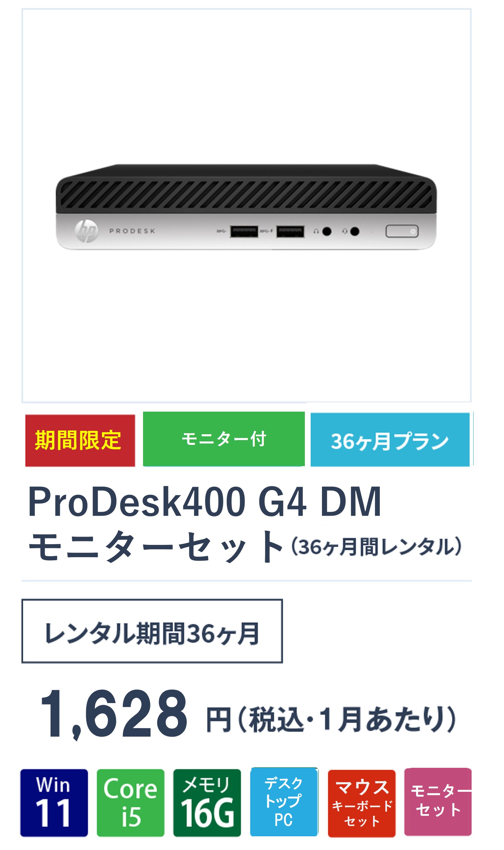Click the green モニター付 tag

coord(224,439)
